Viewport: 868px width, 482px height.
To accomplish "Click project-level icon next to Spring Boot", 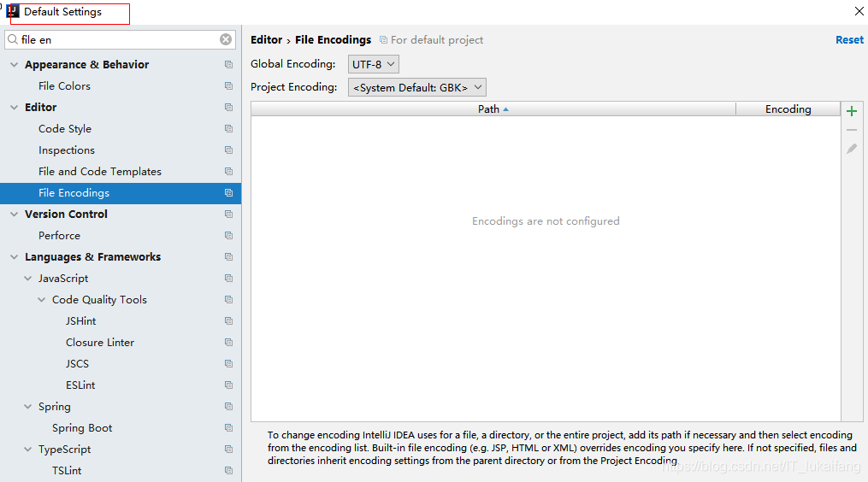I will [228, 428].
